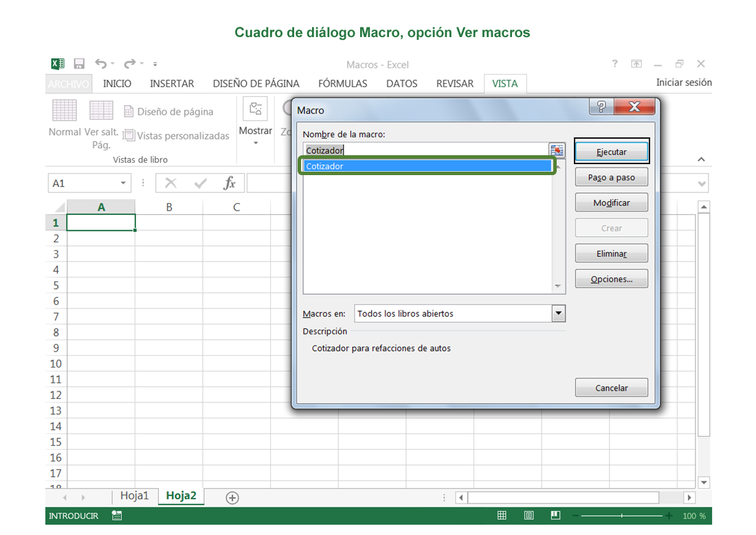Click the horizontal scrollbar right arrow

[x=689, y=497]
